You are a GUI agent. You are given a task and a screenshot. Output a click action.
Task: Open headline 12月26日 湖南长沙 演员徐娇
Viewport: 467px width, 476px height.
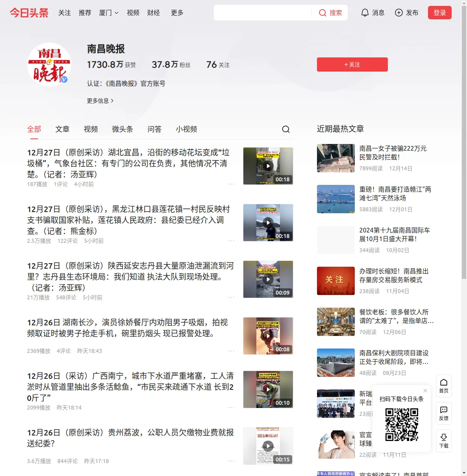point(128,328)
